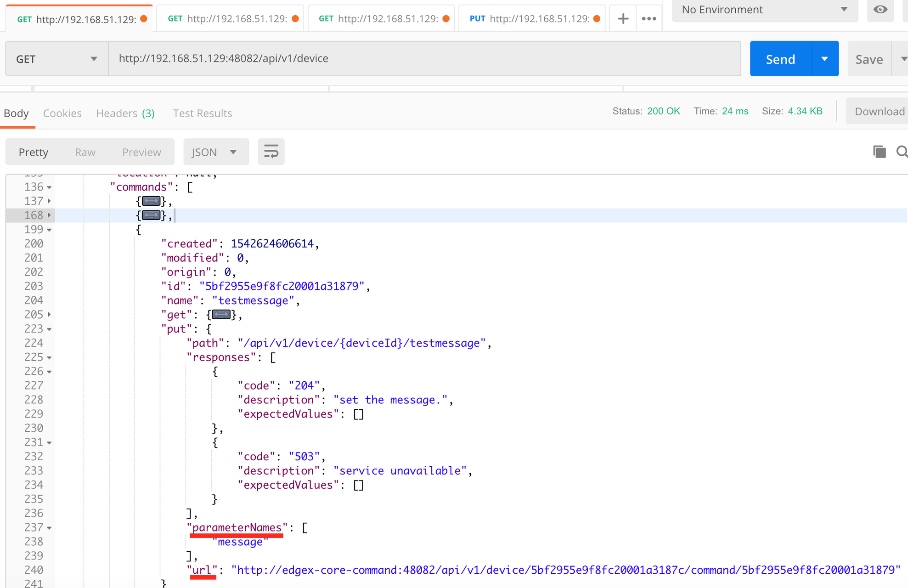Click the 200 OK status value

tap(663, 111)
